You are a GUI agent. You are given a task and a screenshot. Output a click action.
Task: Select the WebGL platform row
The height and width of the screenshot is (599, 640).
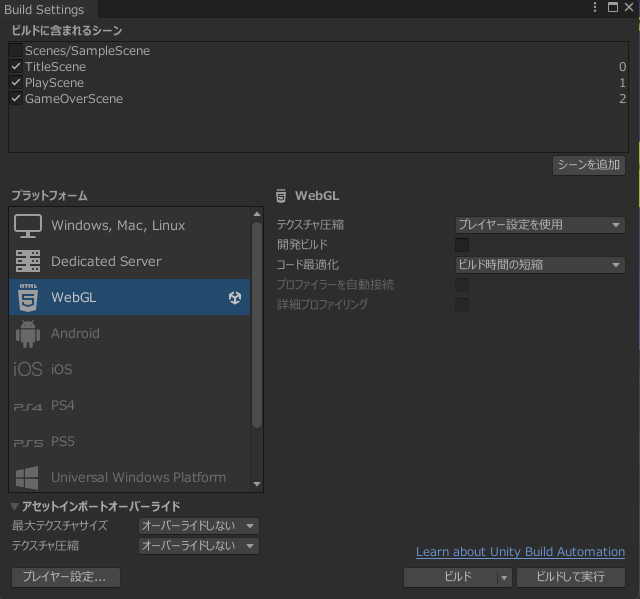click(129, 297)
